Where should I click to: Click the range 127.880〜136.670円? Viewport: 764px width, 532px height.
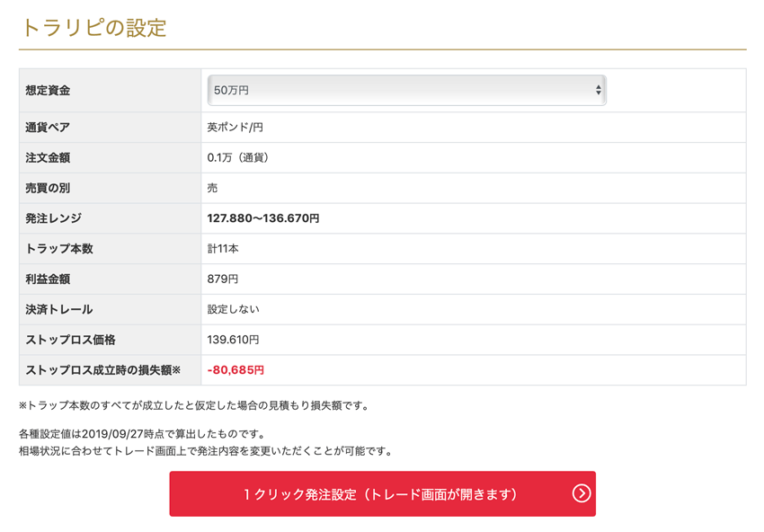263,218
